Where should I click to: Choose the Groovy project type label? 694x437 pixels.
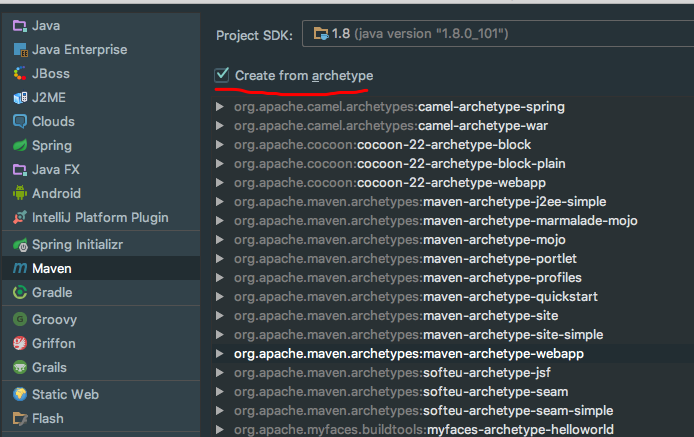[54, 320]
